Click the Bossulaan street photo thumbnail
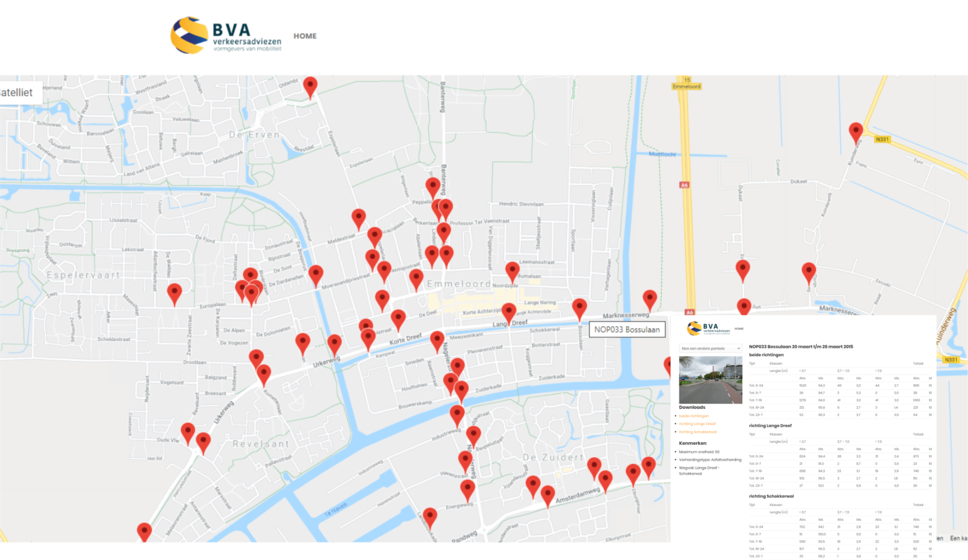The image size is (968, 560). click(710, 380)
